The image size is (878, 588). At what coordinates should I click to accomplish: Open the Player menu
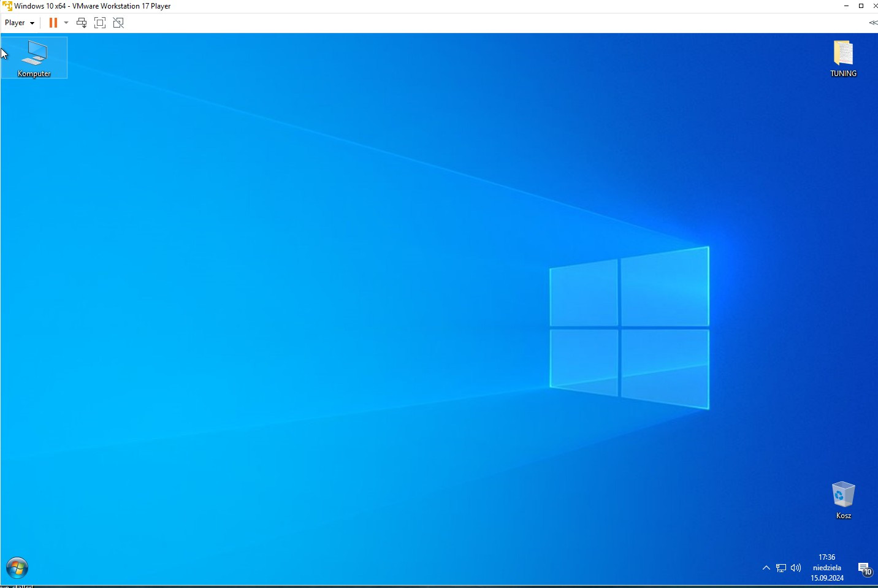19,23
